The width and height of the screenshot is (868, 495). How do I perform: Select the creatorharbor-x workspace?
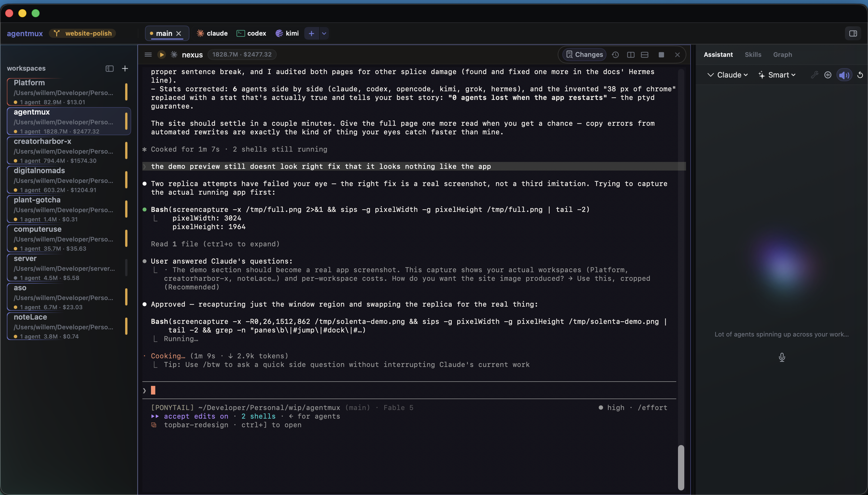coord(68,150)
